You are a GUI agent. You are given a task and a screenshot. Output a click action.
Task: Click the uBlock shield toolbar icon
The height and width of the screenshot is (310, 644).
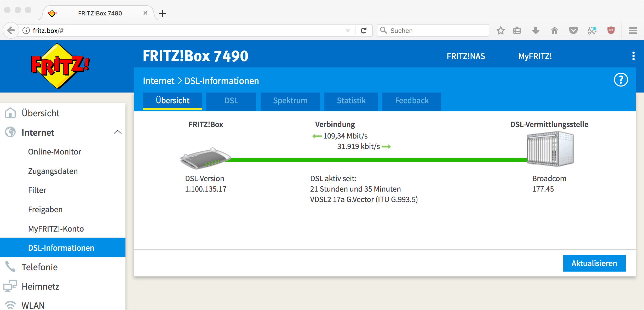coord(611,31)
